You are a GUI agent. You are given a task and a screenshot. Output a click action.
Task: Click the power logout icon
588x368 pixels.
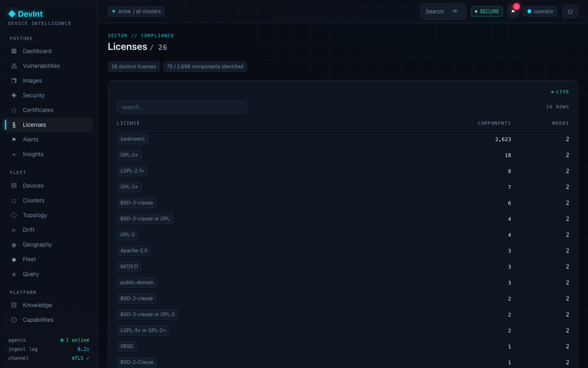(x=570, y=11)
